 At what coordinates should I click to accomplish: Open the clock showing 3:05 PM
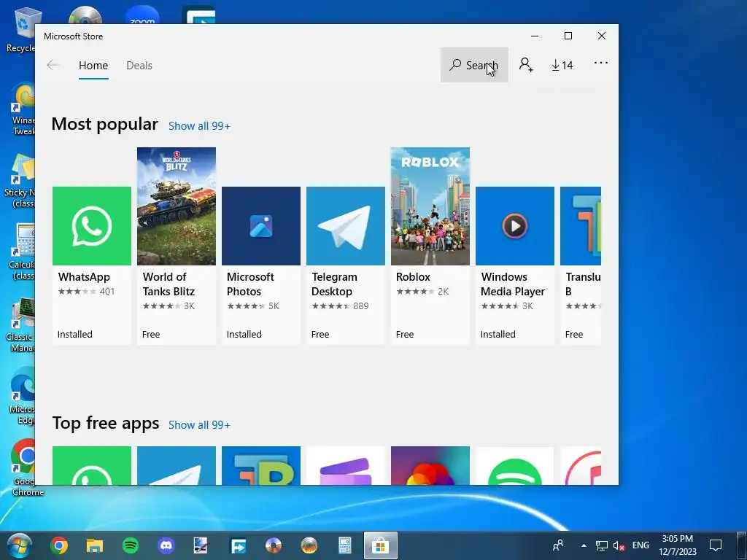tap(678, 545)
